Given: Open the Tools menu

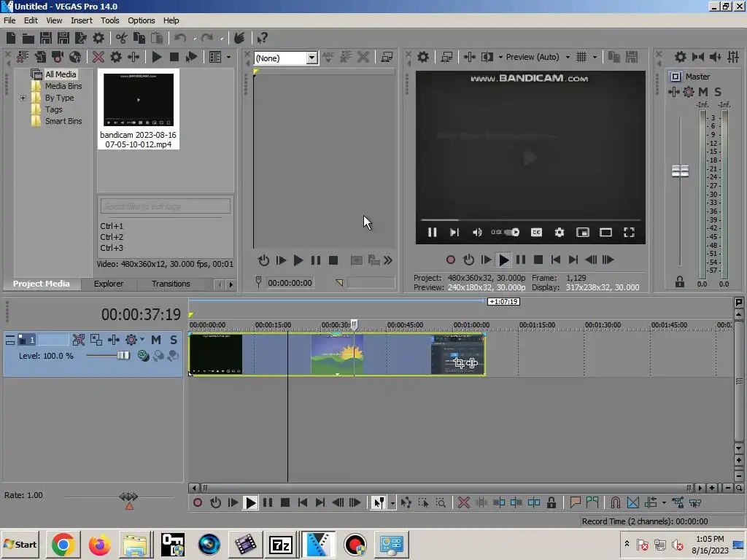Looking at the screenshot, I should (109, 20).
